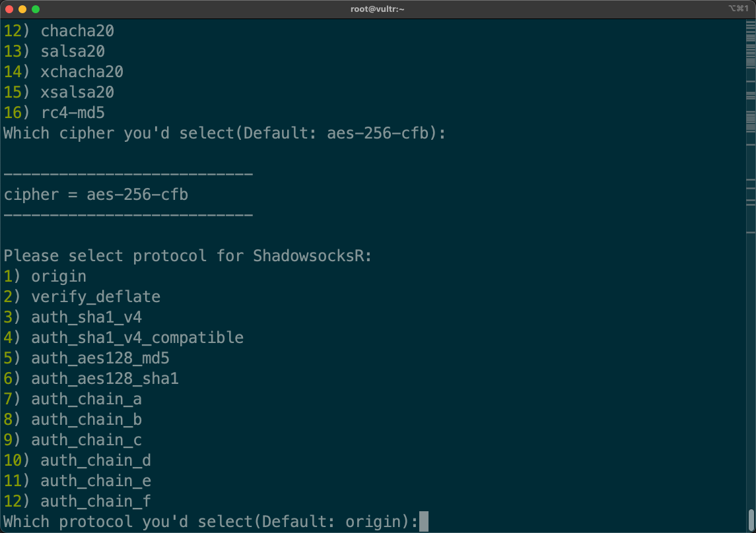
Task: Click the 'auth_chain_a' option text
Action: (x=86, y=399)
